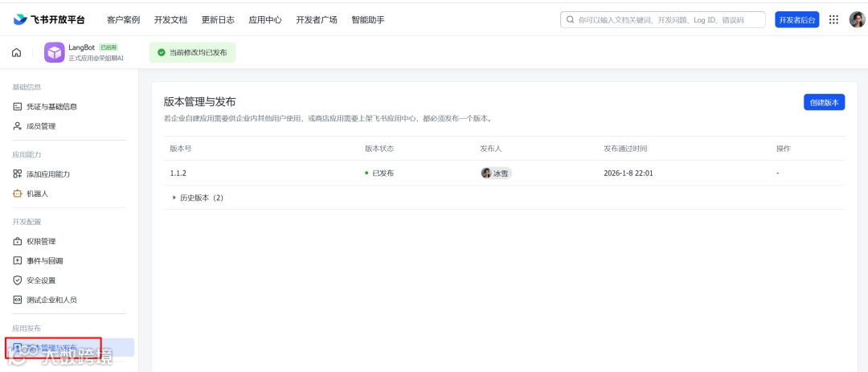Click the 已发布 status cell

(x=379, y=174)
